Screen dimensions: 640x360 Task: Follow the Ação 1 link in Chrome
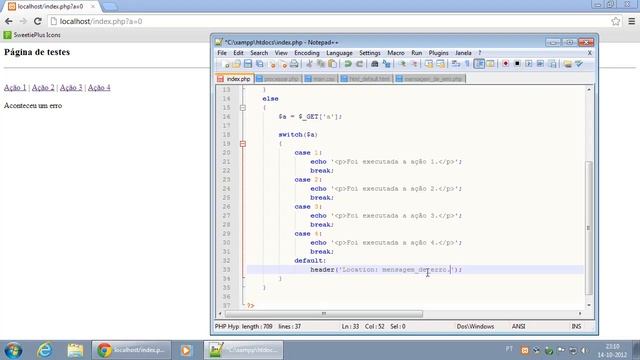tap(15, 87)
